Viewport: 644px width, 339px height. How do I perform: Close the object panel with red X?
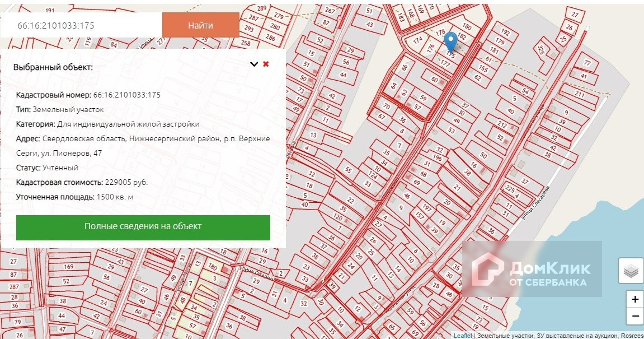pos(266,64)
